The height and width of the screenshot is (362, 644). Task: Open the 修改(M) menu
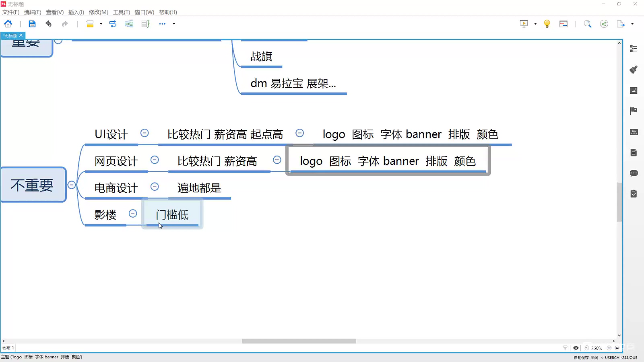point(99,12)
